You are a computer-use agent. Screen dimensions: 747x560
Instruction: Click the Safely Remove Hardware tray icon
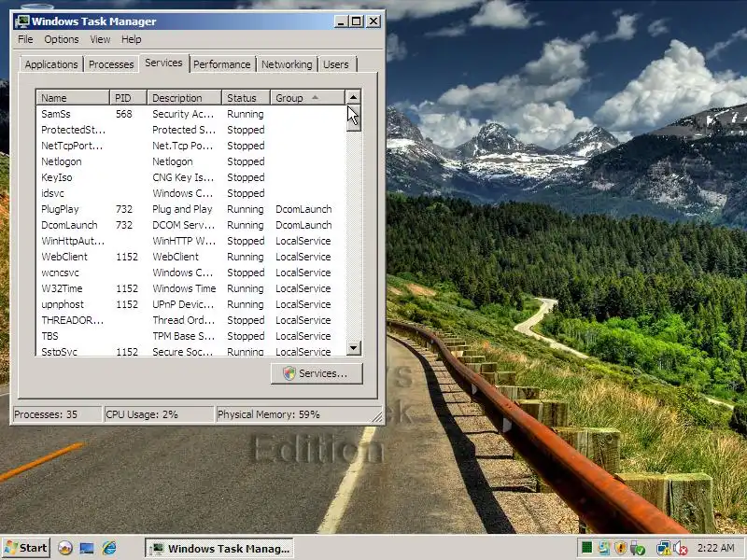pos(638,548)
